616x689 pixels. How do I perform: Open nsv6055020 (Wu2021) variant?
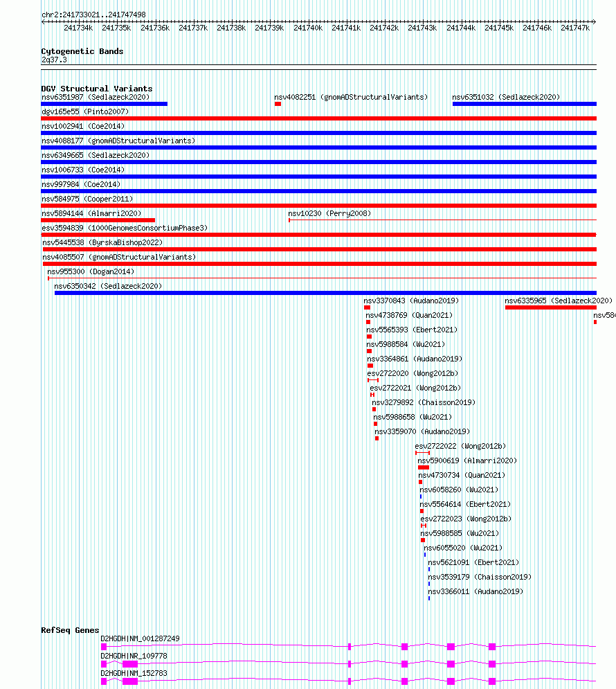click(463, 548)
